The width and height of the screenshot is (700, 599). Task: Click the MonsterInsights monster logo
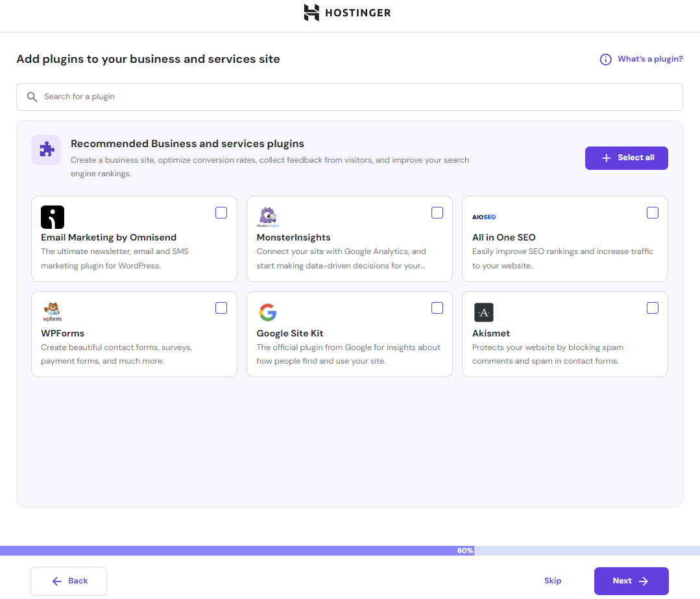(x=268, y=217)
